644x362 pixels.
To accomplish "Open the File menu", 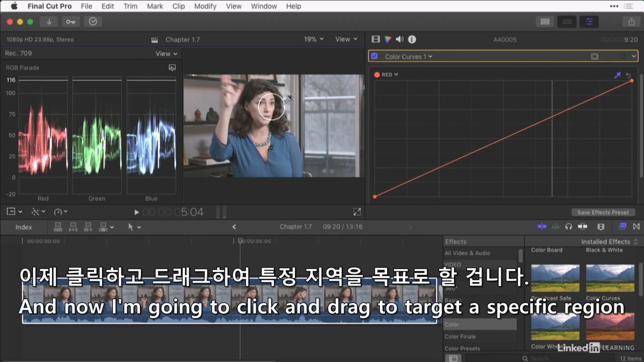I will click(87, 6).
